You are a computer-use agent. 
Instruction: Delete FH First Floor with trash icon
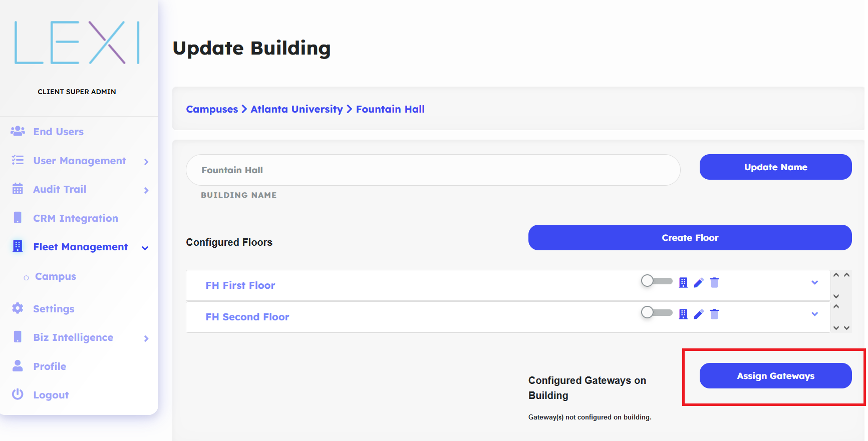click(x=714, y=283)
